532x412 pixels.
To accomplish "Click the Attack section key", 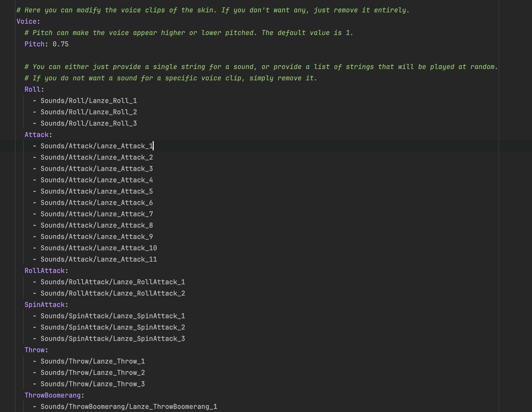I will (37, 135).
